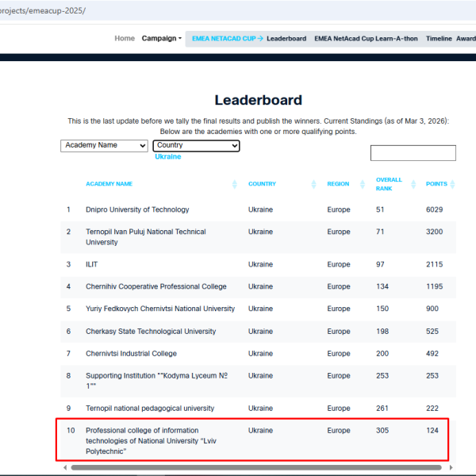The width and height of the screenshot is (476, 476).
Task: Click the Points column sort icon
Action: coord(452,184)
